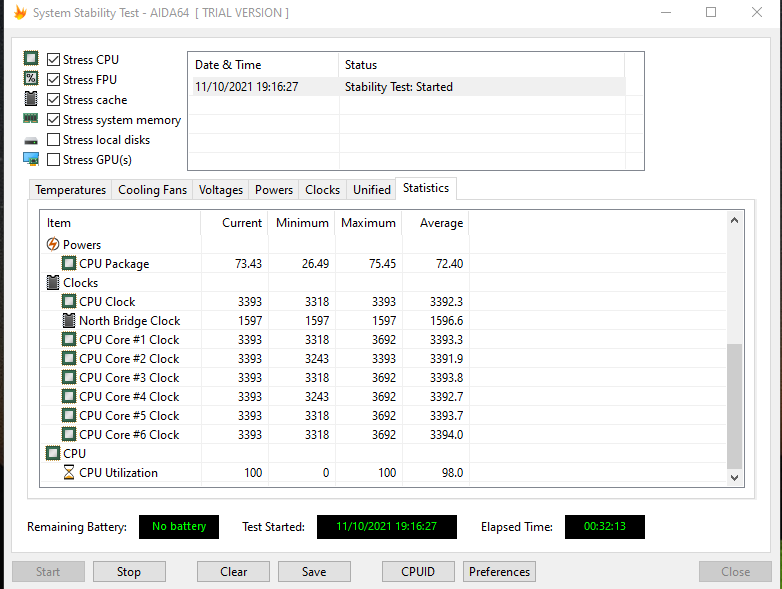782x589 pixels.
Task: Click the scroll down arrow of statistics list
Action: coord(734,477)
